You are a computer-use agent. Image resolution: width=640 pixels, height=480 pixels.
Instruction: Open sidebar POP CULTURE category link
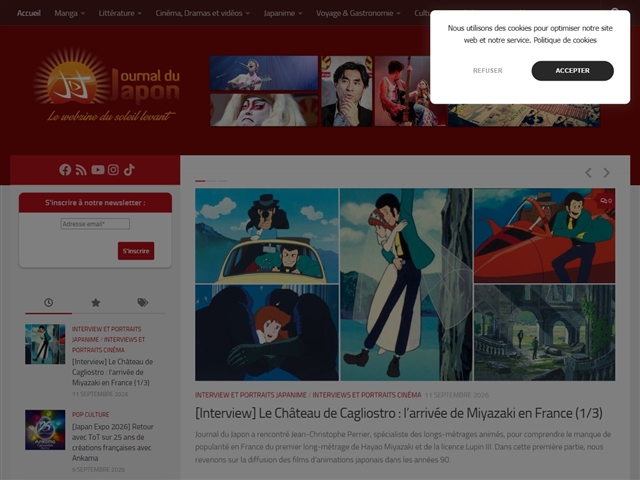(91, 414)
